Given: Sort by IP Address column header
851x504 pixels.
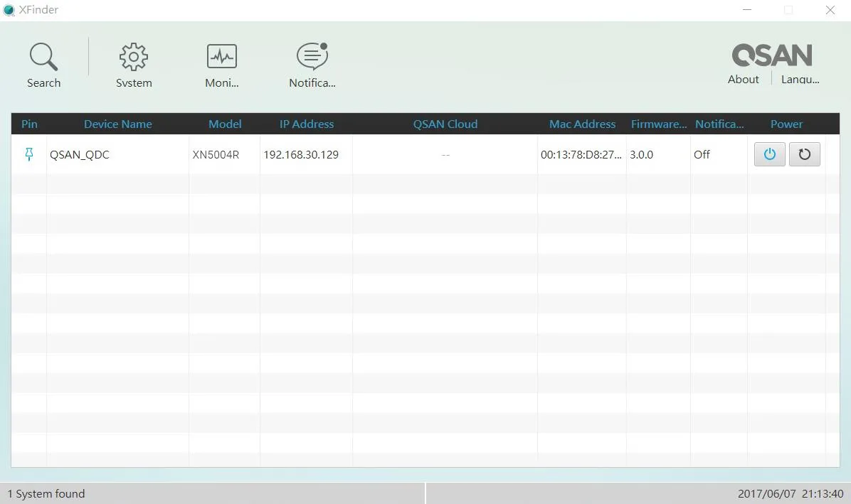Looking at the screenshot, I should pyautogui.click(x=307, y=124).
